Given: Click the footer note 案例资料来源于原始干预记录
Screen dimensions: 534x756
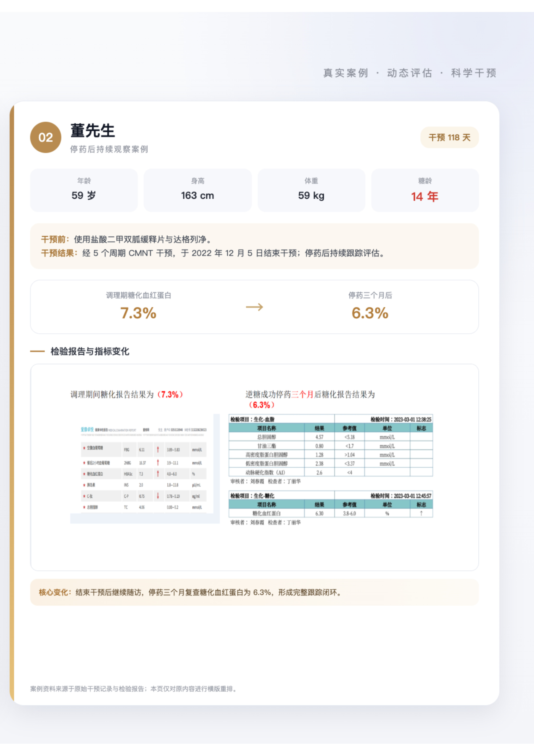Looking at the screenshot, I should click(x=133, y=689).
